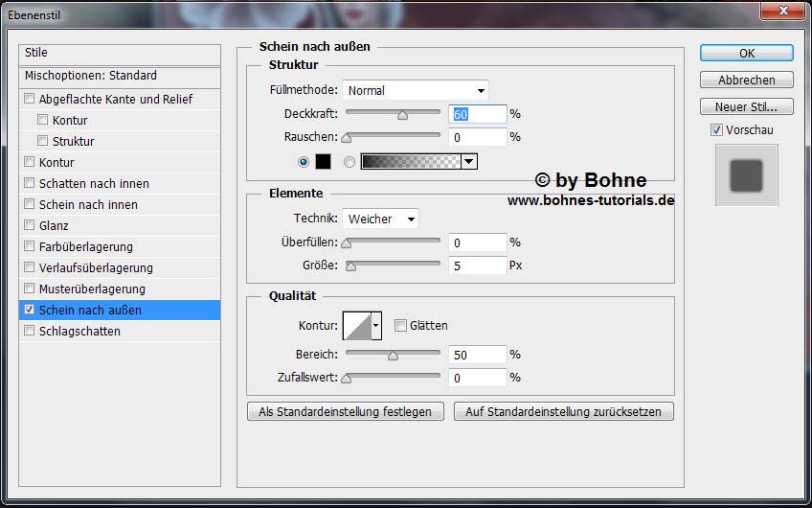This screenshot has height=508, width=812.
Task: Open the Füllmethode blend mode dropdown
Action: pos(415,90)
